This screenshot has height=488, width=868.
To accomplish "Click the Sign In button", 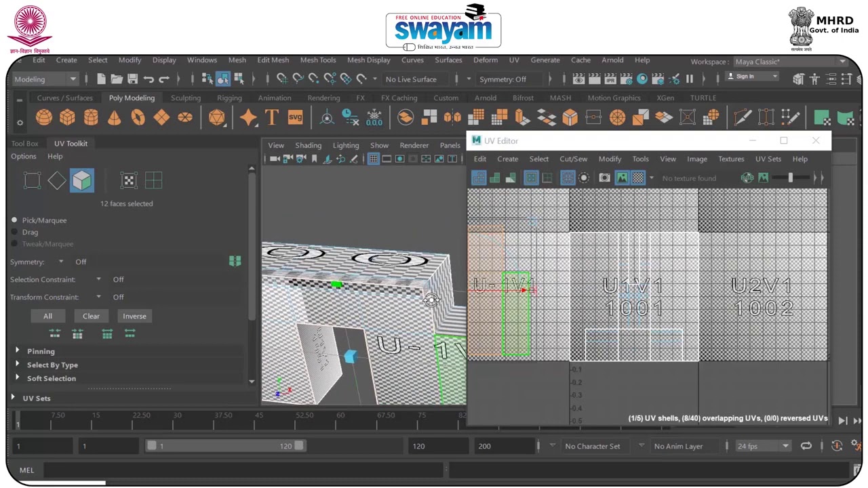I will click(x=751, y=77).
